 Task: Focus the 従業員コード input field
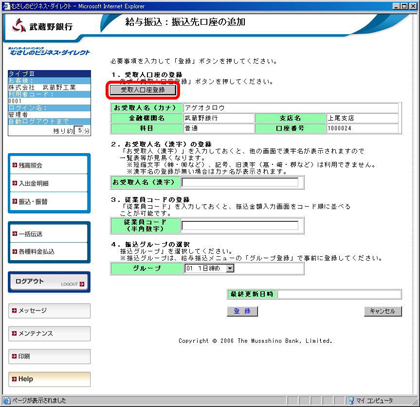[x=240, y=226]
